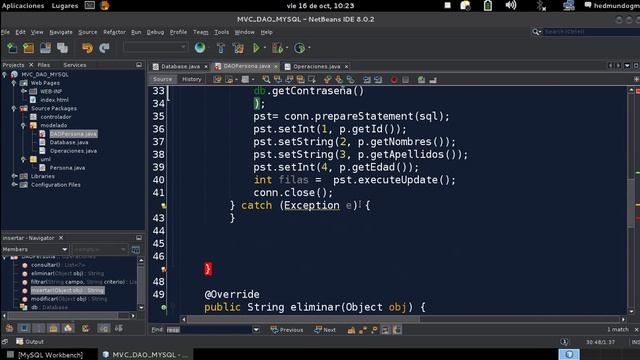
Task: Toggle Whole Words in find bar
Action: (362, 330)
